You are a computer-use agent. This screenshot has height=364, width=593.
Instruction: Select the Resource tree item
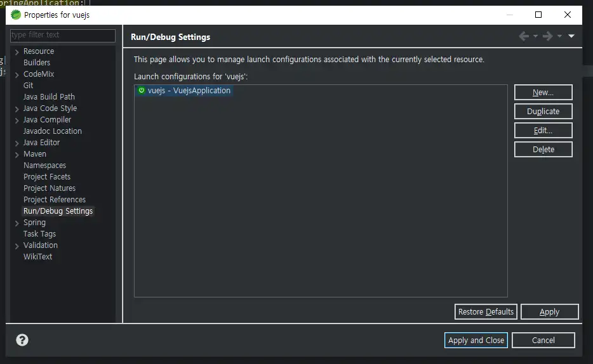pos(39,51)
